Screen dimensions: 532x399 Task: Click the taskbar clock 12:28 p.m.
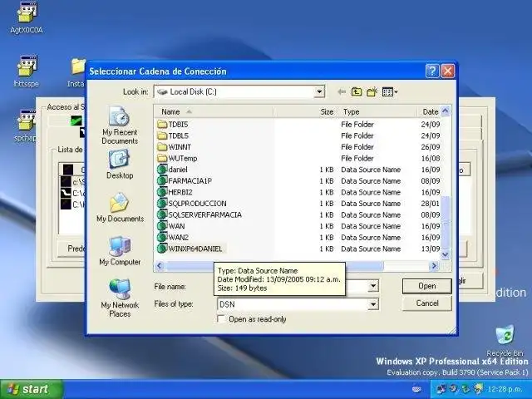pyautogui.click(x=505, y=389)
